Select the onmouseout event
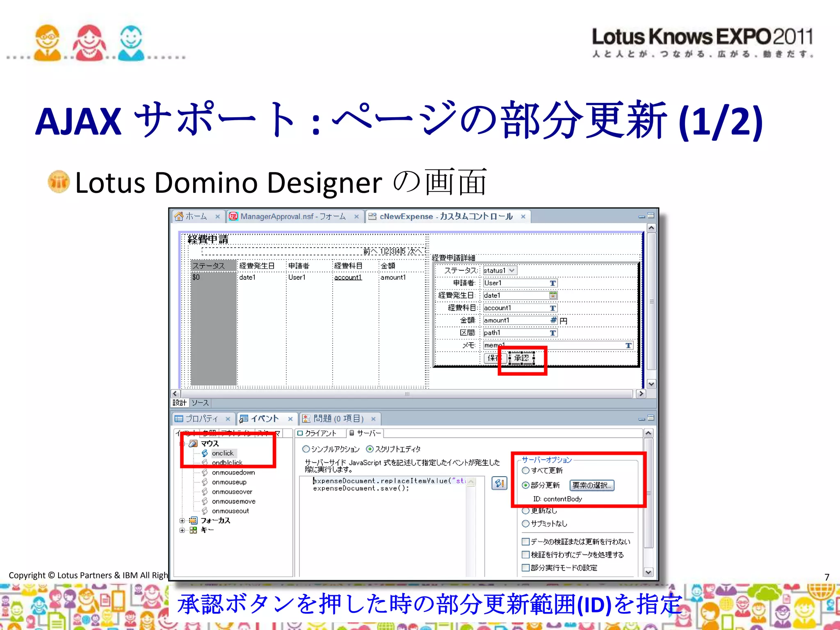840x630 pixels. 230,511
